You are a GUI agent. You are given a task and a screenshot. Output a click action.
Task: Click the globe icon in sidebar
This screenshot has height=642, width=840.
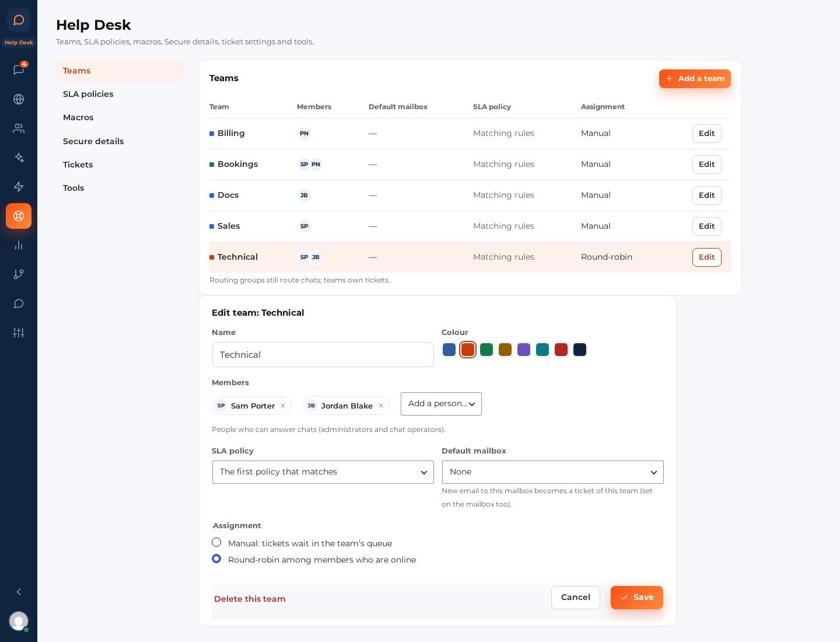[x=19, y=99]
